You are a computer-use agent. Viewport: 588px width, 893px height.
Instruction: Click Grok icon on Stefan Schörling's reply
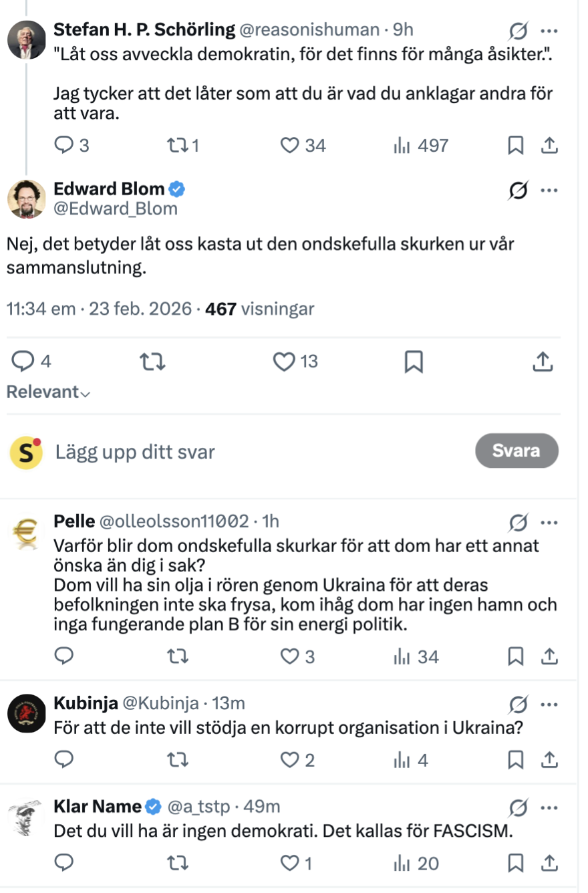point(518,30)
